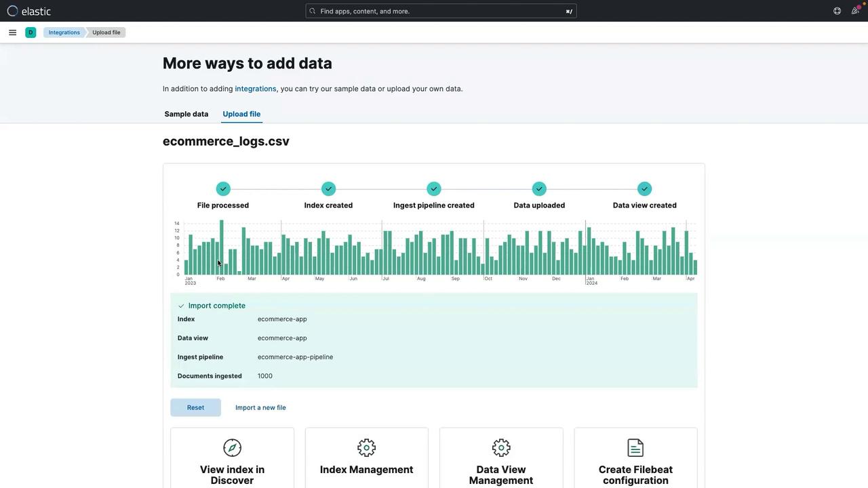
Task: Follow the integrations link in description
Action: [x=255, y=89]
